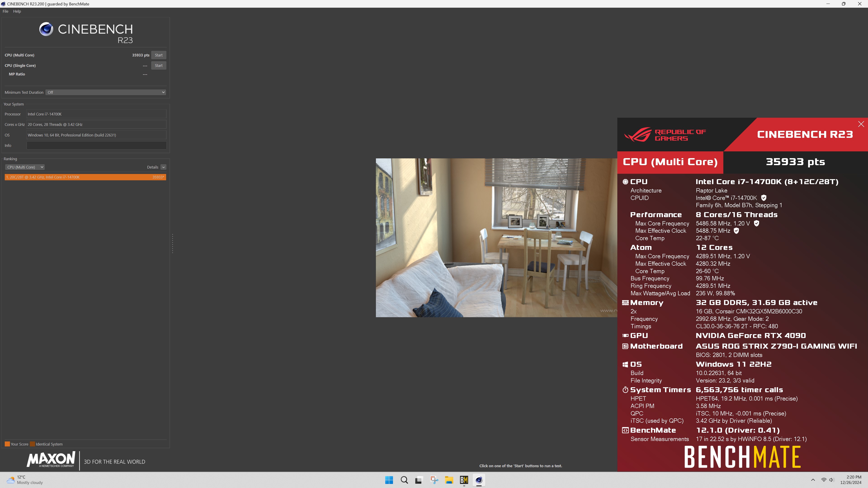
Task: Open Snipping Tool from taskbar
Action: 434,480
